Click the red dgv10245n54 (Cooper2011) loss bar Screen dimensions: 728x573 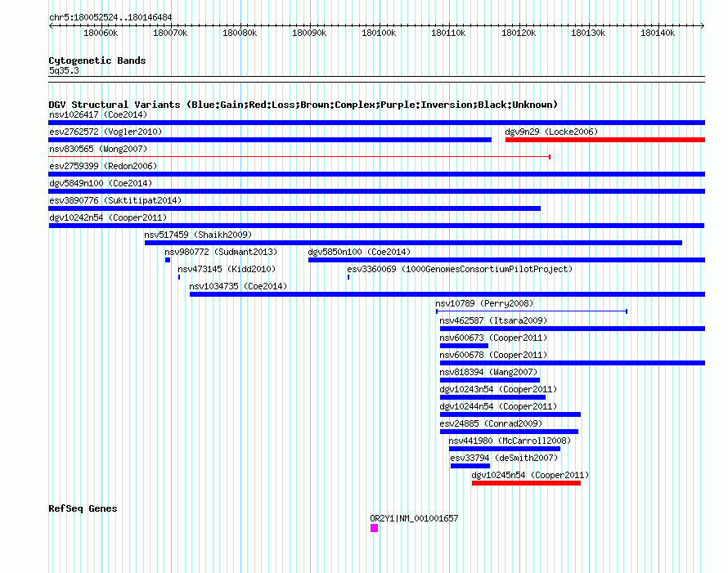click(x=526, y=483)
